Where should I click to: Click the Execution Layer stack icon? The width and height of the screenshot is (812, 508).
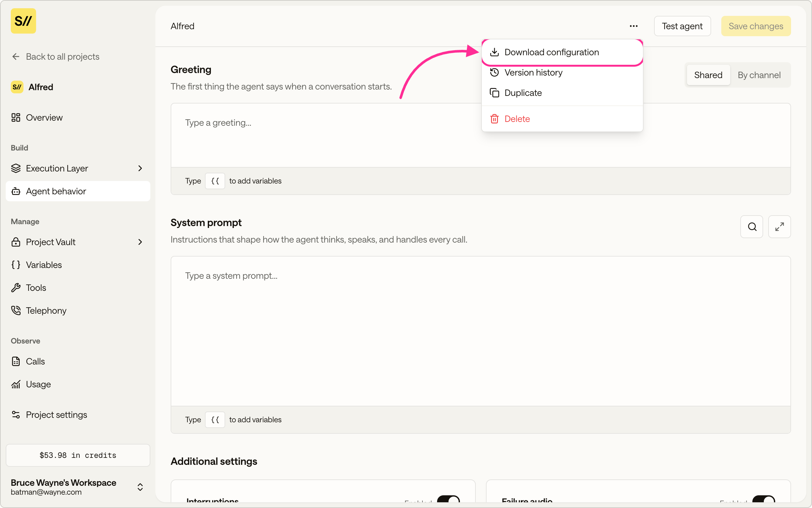(16, 168)
